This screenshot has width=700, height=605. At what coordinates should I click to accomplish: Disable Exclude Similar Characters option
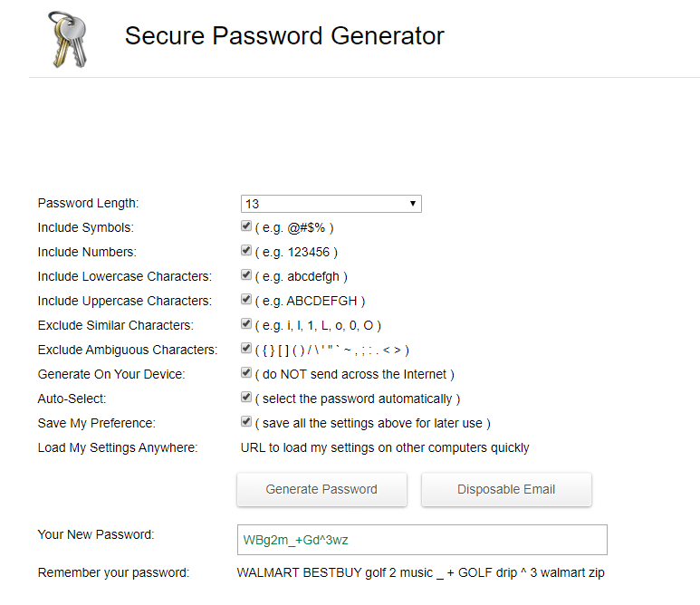click(x=246, y=324)
